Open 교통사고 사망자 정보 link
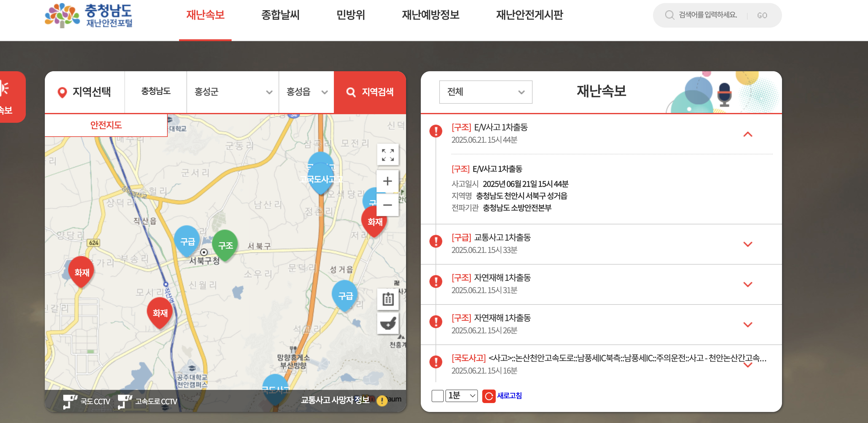This screenshot has height=423, width=868. [x=335, y=400]
